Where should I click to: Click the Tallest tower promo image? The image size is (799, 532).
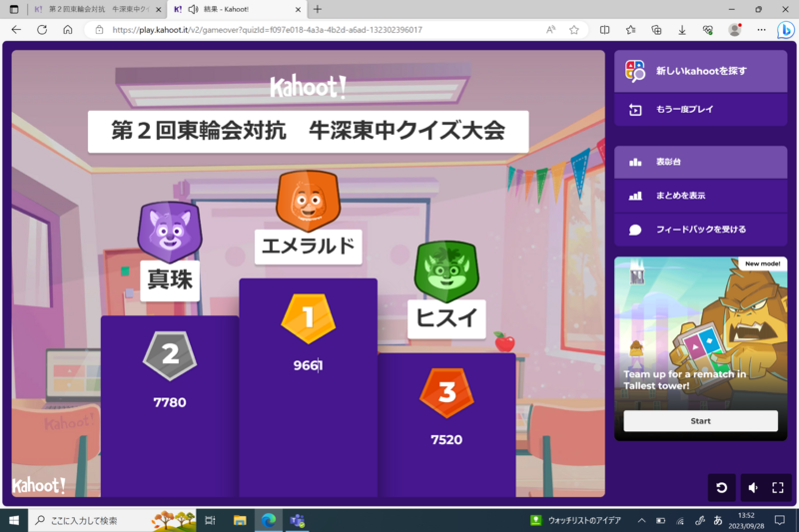tap(700, 324)
